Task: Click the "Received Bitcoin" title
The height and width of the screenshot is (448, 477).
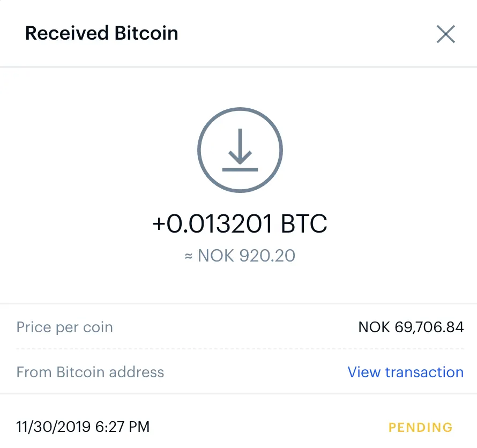Action: 101,33
